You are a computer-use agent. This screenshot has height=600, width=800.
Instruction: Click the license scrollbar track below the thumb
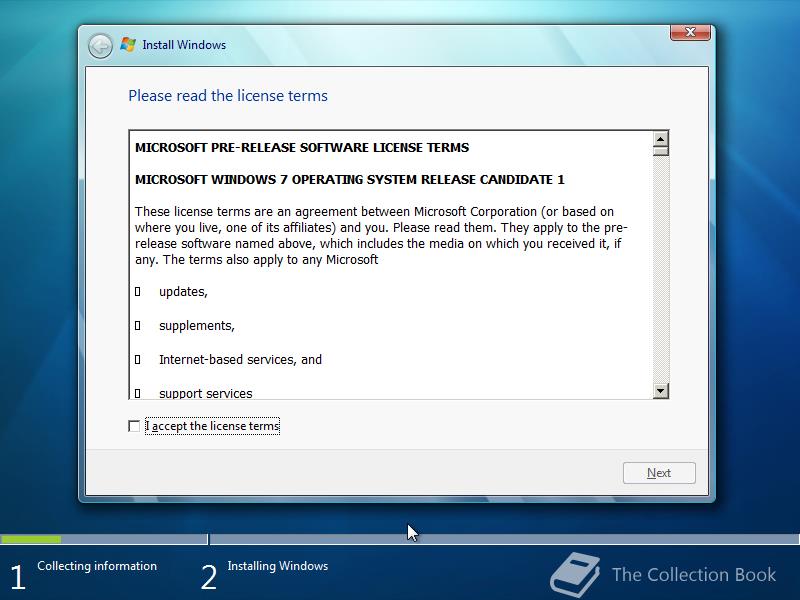pos(660,269)
